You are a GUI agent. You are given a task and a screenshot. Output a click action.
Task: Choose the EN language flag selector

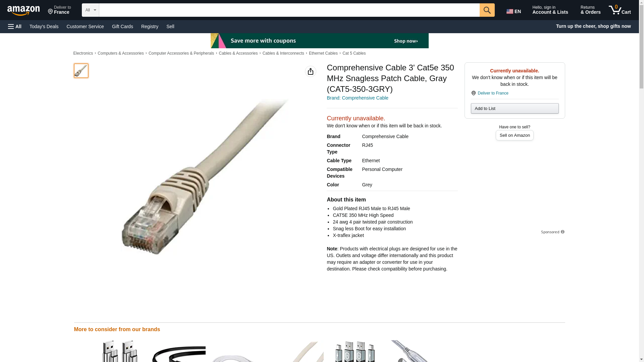tap(514, 11)
